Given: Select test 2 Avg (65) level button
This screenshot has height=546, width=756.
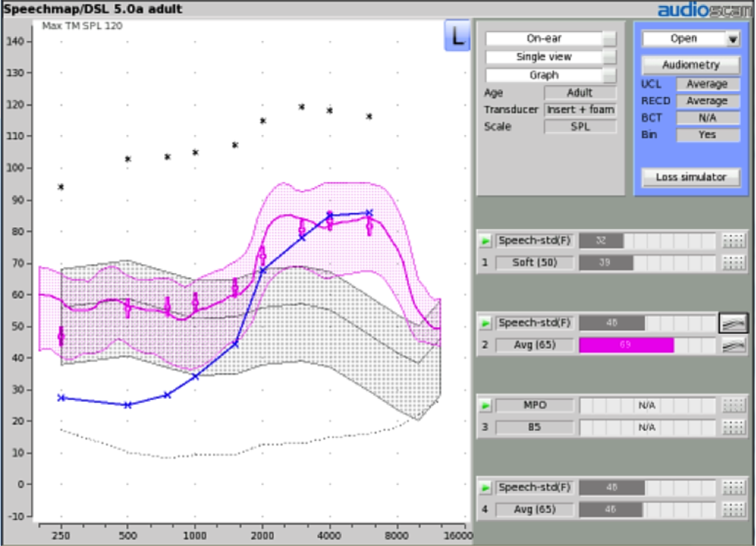Looking at the screenshot, I should click(x=534, y=345).
